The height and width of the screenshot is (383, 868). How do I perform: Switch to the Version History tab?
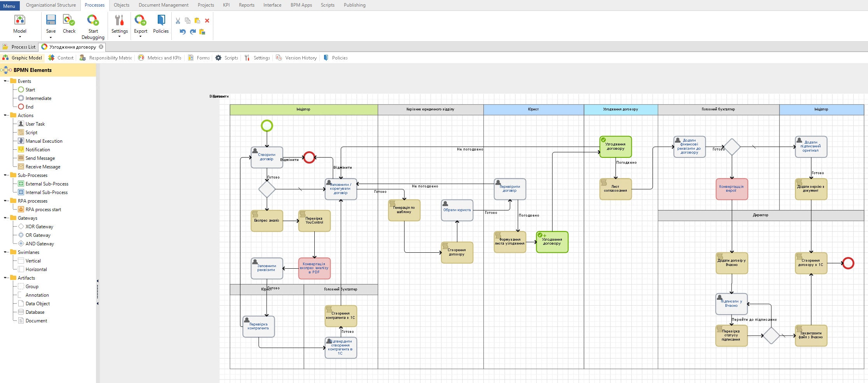301,58
